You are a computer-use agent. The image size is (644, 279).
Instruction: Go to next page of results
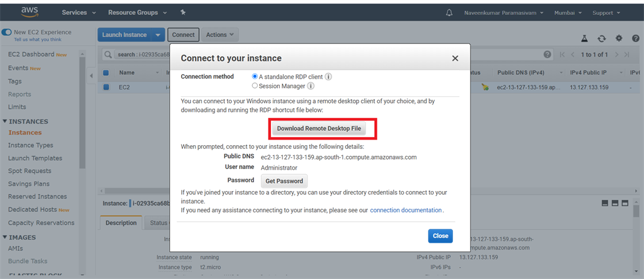616,55
